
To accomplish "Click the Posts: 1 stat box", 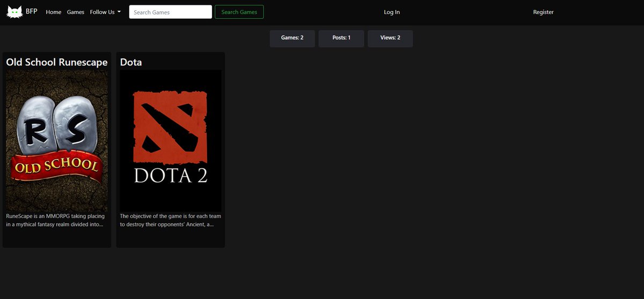I will tap(341, 38).
